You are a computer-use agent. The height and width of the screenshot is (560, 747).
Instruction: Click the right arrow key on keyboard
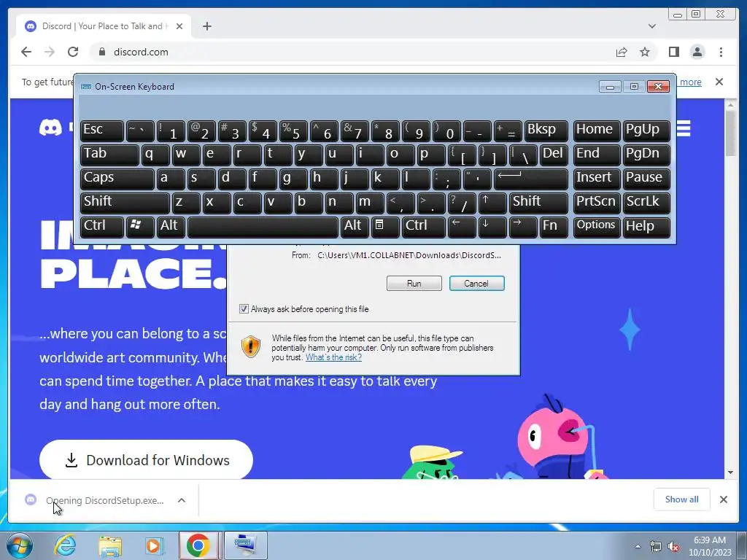(523, 227)
